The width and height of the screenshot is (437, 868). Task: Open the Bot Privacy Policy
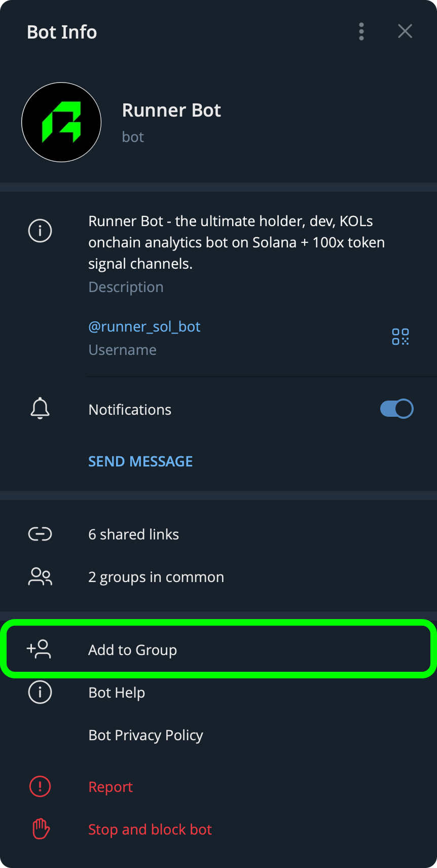(x=145, y=735)
